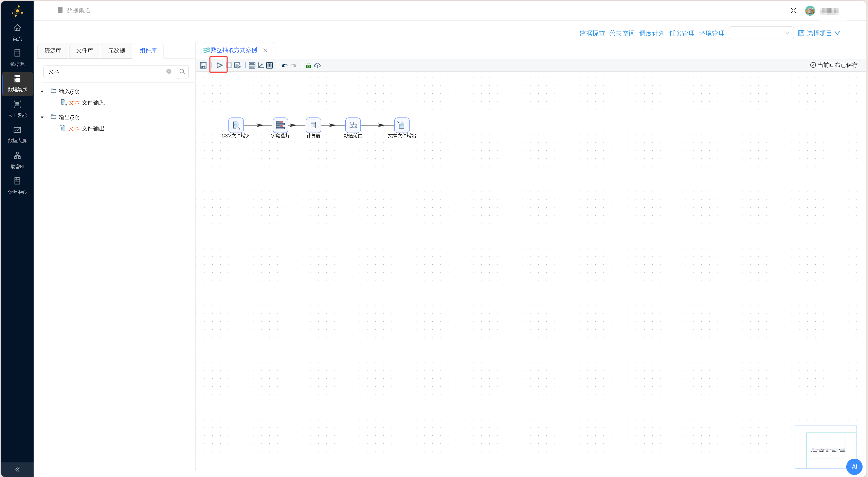868x477 pixels.
Task: Select the CSV文件输入 node on canvas
Action: click(236, 125)
